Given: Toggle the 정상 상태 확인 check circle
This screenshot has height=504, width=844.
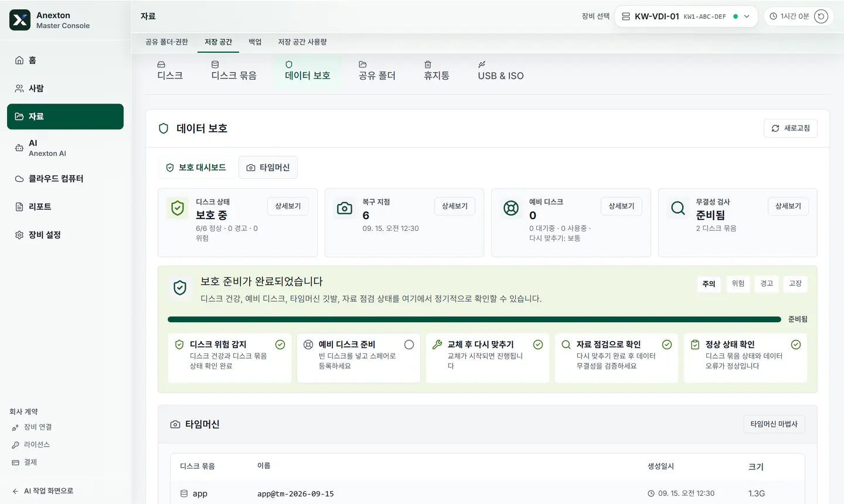Looking at the screenshot, I should 796,345.
